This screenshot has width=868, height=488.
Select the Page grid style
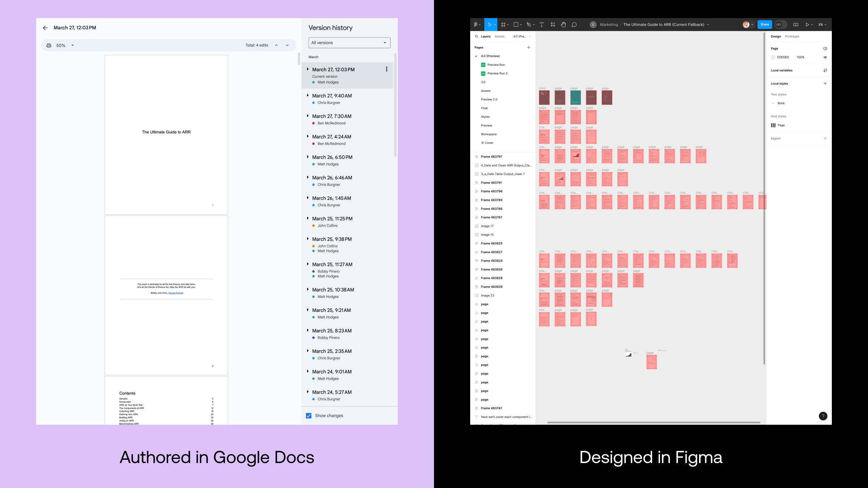pos(778,125)
